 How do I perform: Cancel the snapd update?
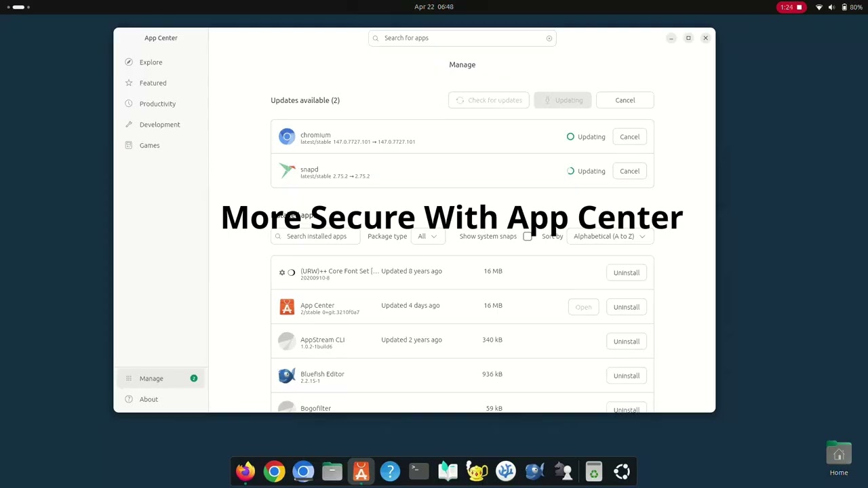coord(629,171)
